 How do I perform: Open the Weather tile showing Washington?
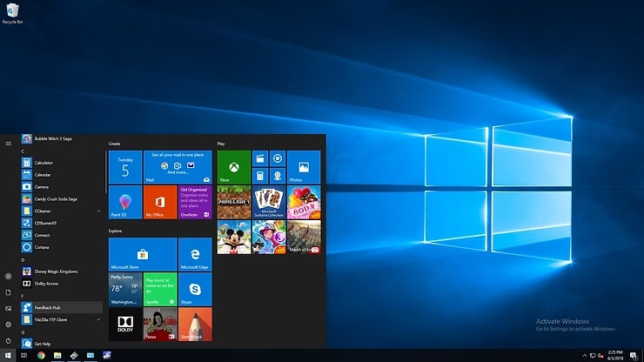pyautogui.click(x=125, y=289)
